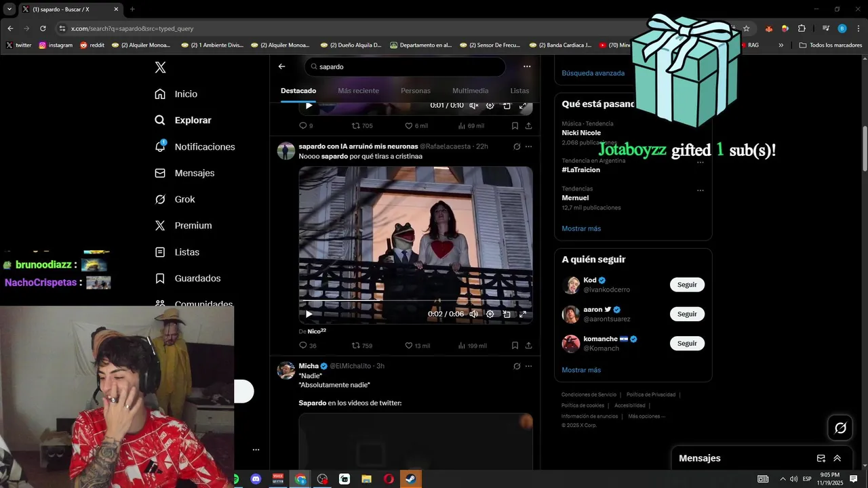Open floating Grok button at bottom right
Image resolution: width=868 pixels, height=488 pixels.
click(x=840, y=428)
